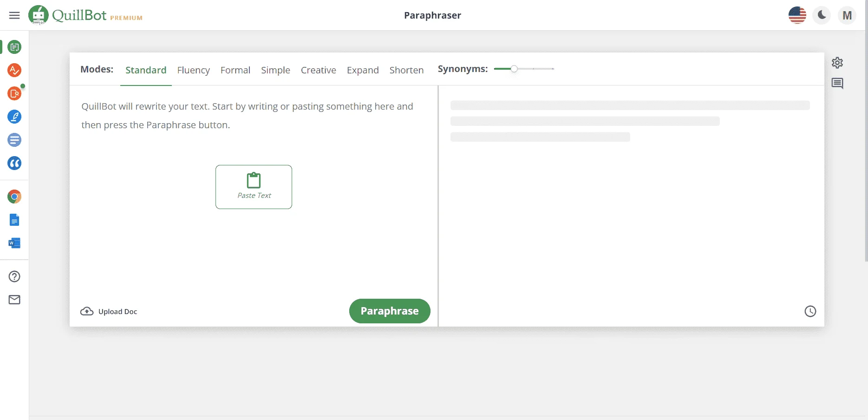Click the Upload Doc cloud icon

(87, 311)
